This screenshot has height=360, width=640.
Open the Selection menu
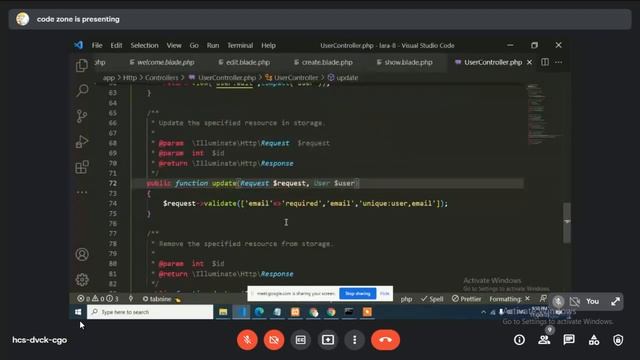coord(144,45)
